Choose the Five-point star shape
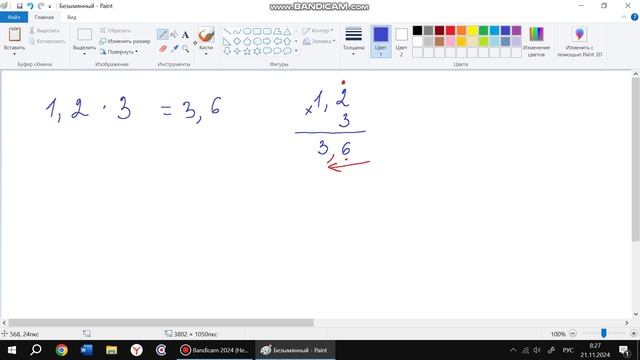The image size is (640, 360). [x=247, y=51]
